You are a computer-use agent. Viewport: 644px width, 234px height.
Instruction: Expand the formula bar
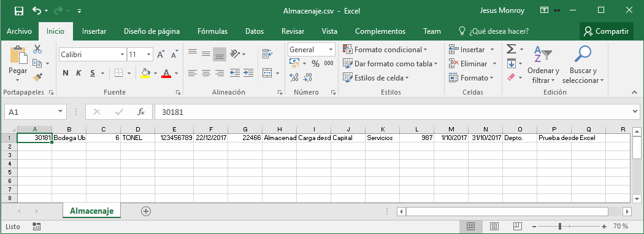pyautogui.click(x=635, y=111)
